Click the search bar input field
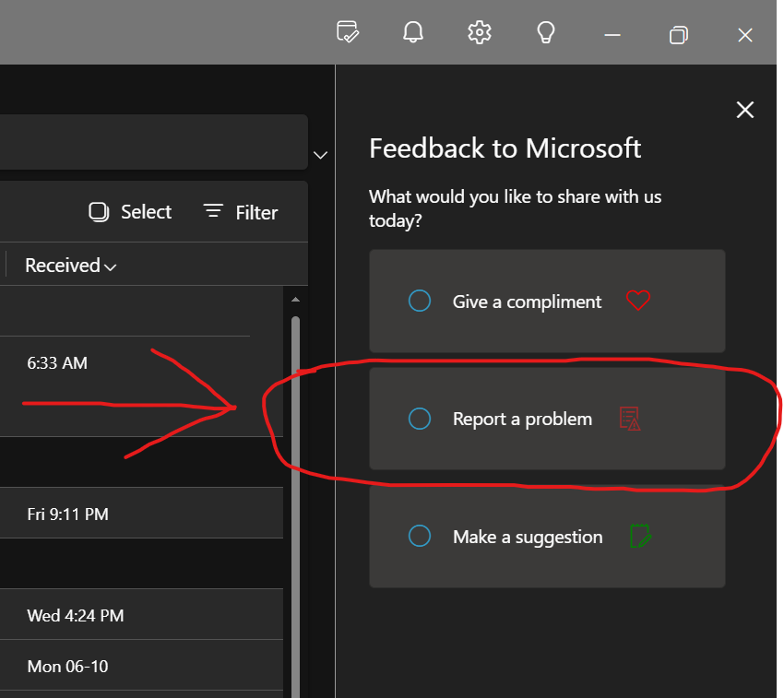 [x=153, y=142]
